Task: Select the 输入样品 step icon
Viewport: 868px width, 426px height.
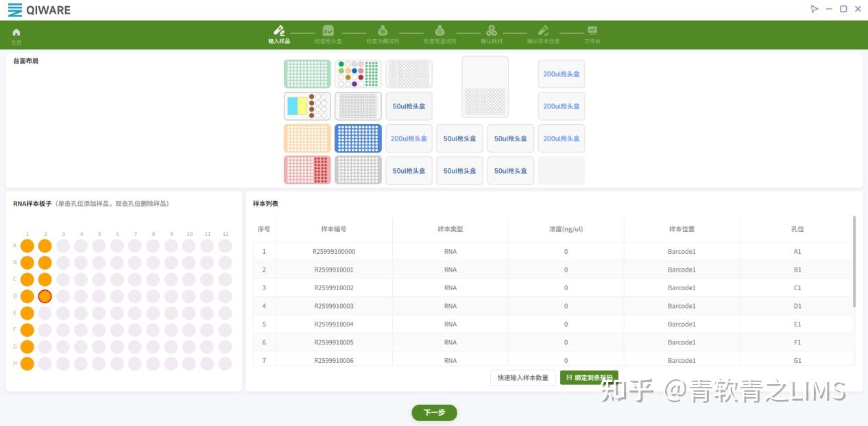Action: tap(279, 31)
